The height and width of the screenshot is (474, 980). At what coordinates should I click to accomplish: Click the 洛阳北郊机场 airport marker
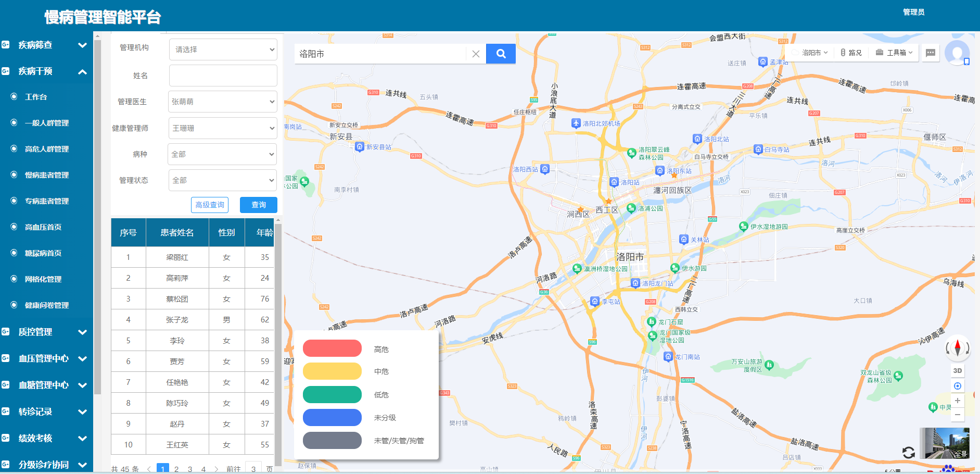pyautogui.click(x=576, y=123)
